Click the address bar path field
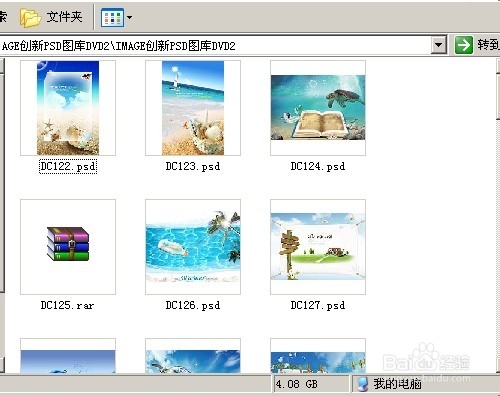The height and width of the screenshot is (396, 500). [215, 45]
